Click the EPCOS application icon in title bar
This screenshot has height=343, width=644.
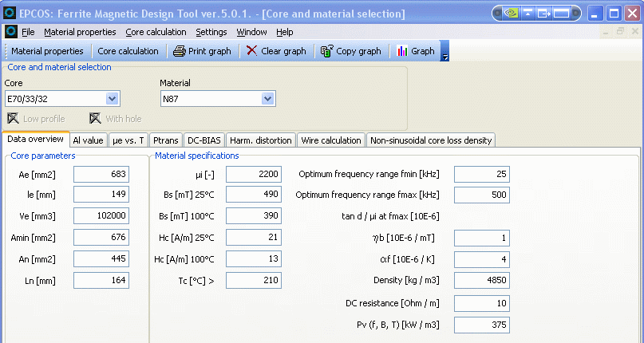pos(9,14)
